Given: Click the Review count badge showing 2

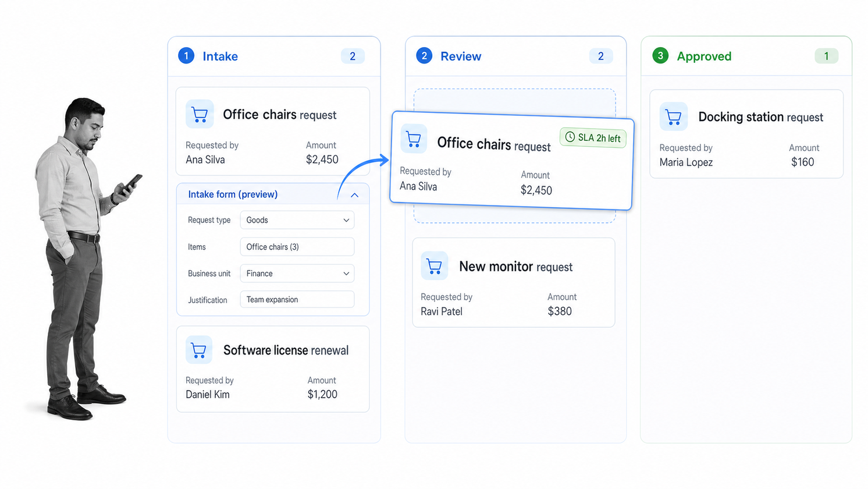Looking at the screenshot, I should (x=601, y=56).
